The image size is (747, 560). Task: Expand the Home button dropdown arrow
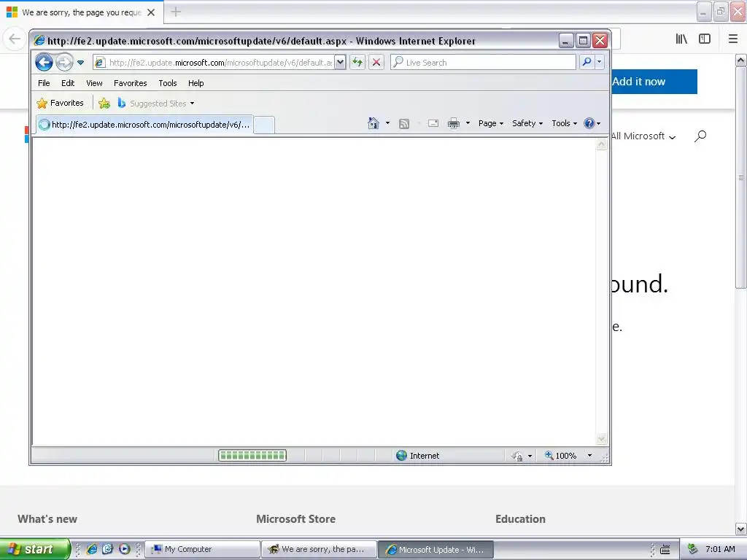(x=387, y=123)
